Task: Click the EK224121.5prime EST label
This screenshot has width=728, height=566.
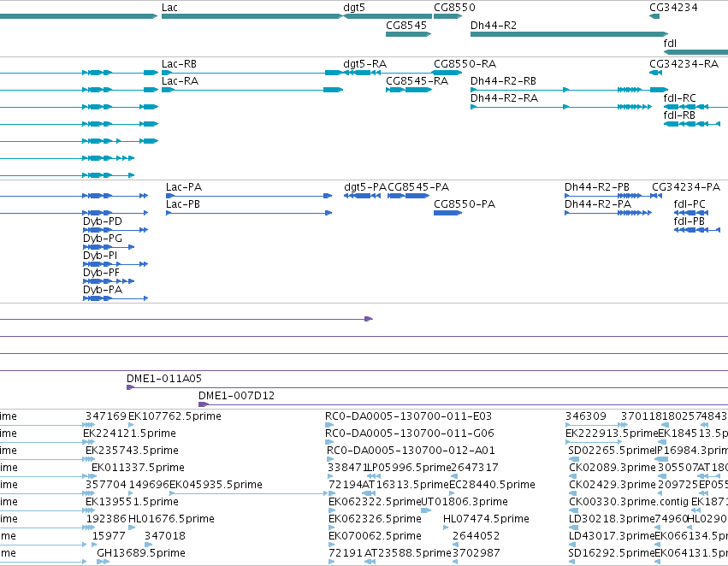Action: coord(129,433)
